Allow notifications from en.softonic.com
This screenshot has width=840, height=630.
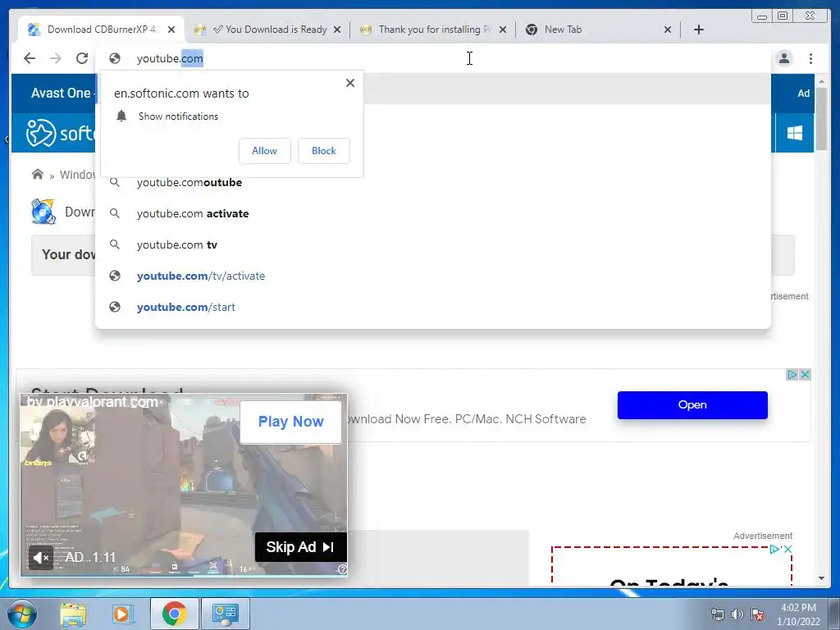pos(265,151)
